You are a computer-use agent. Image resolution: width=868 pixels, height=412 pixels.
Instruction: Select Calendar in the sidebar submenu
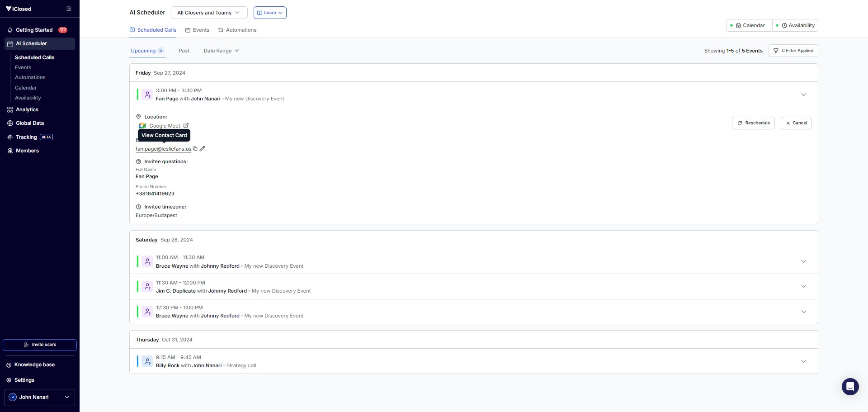click(26, 88)
